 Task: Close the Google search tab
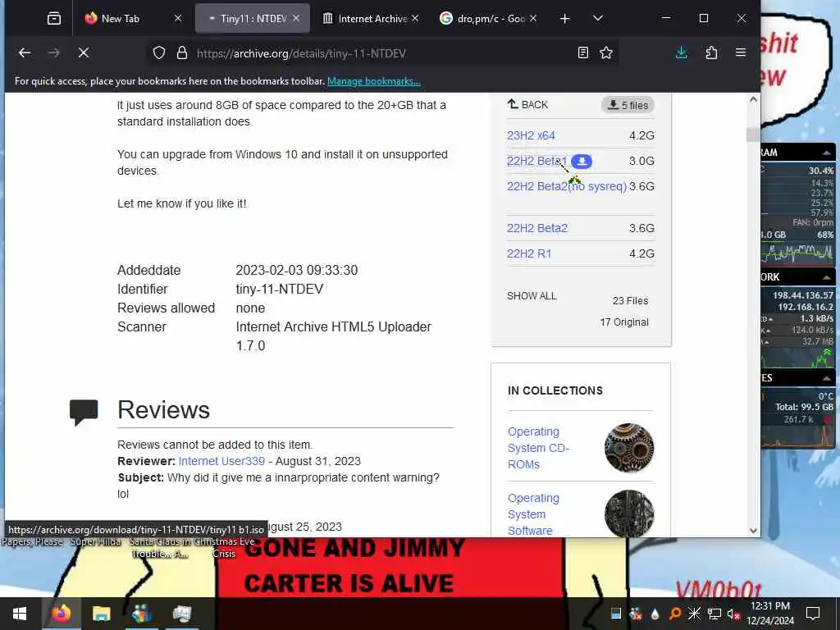pos(533,19)
